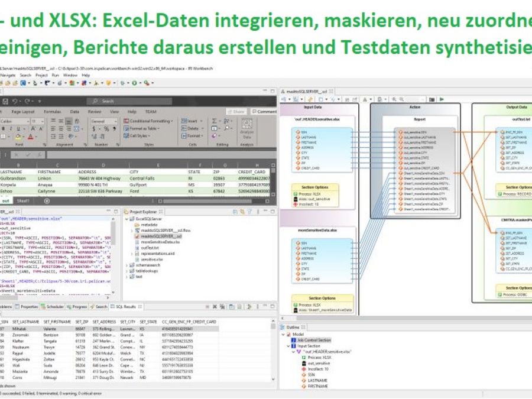Click the fill color bucket icon
532x399 pixels.
tap(18, 137)
